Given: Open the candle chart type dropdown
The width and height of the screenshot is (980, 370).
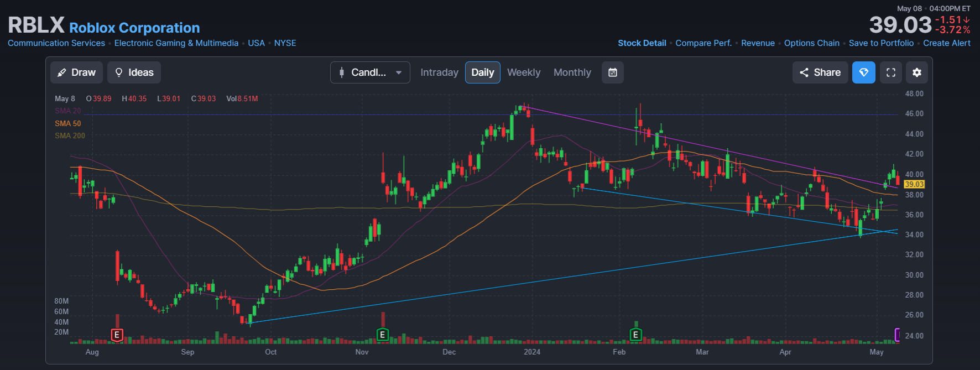Looking at the screenshot, I should click(x=370, y=72).
